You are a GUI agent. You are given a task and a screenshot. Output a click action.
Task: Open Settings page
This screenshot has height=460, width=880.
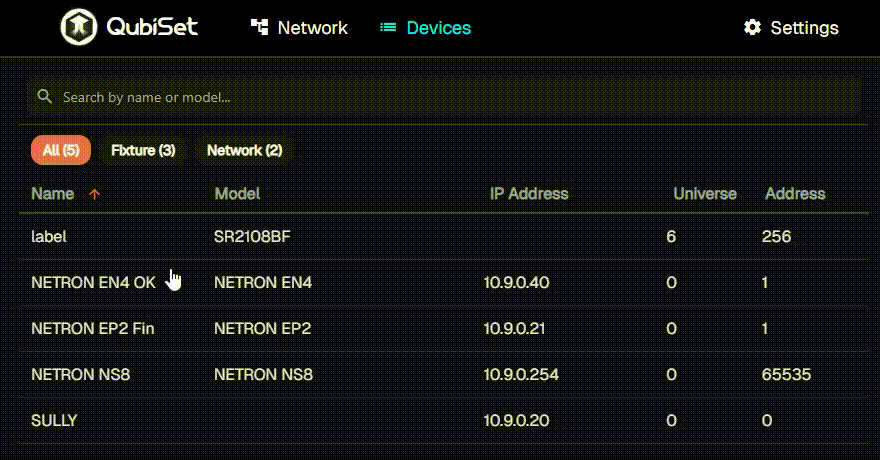(804, 28)
